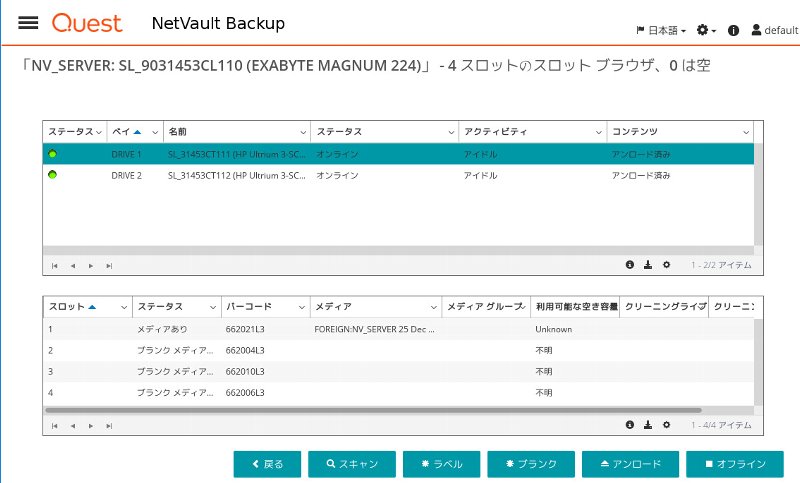Click SL_31453CT112 drive name

pyautogui.click(x=236, y=175)
